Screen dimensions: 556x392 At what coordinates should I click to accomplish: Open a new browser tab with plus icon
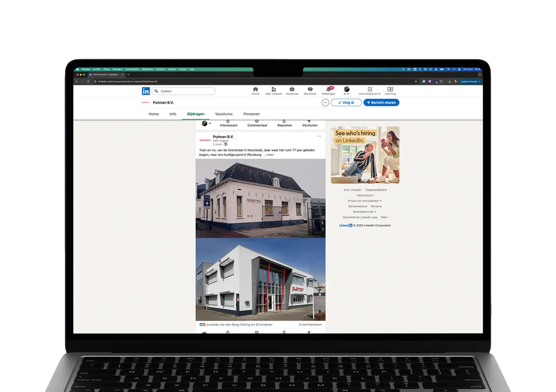(x=128, y=75)
